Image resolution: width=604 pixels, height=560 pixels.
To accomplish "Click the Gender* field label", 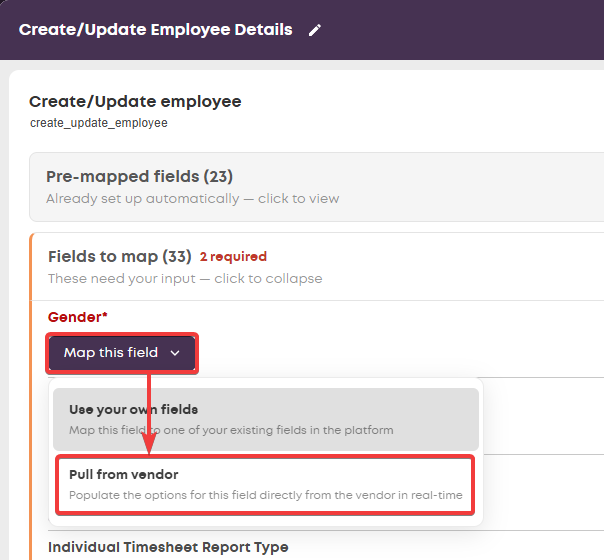I will [x=77, y=317].
